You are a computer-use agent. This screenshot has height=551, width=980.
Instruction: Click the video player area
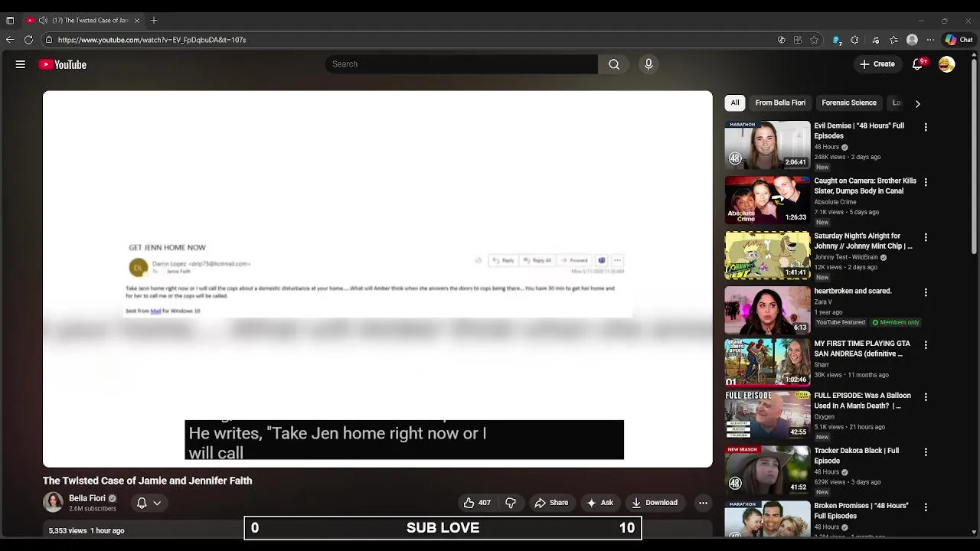377,279
